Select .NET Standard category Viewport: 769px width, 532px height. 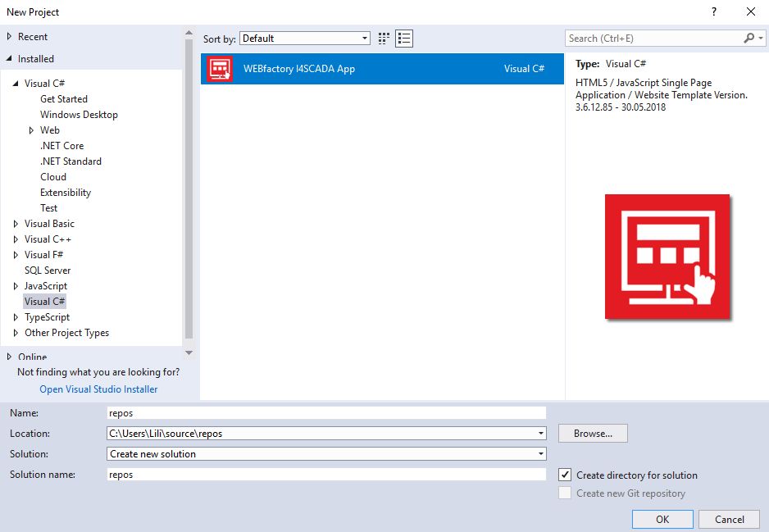(71, 161)
